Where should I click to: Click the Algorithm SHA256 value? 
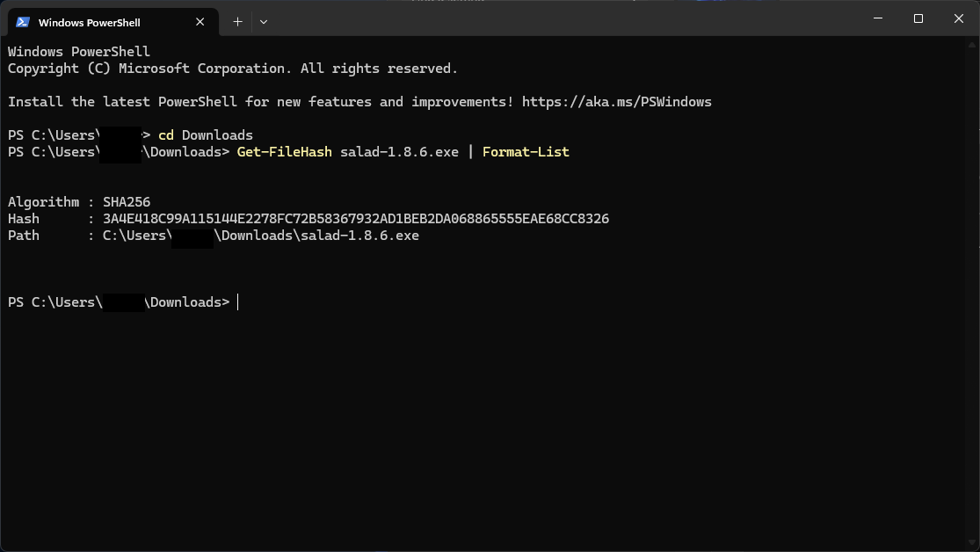tap(127, 202)
